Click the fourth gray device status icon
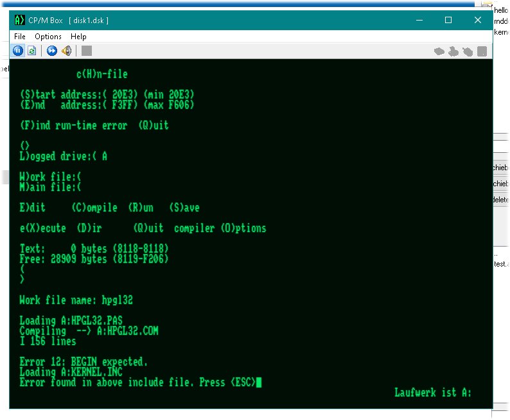 [482, 51]
